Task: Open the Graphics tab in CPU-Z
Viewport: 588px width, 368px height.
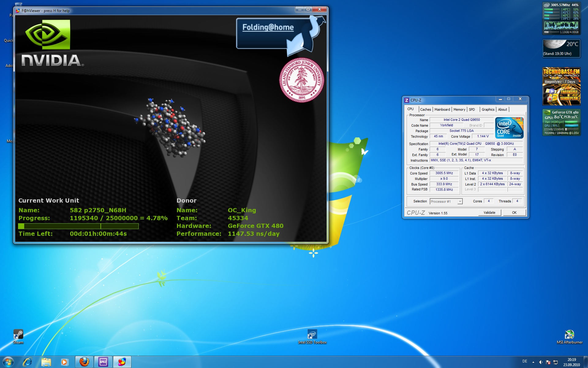Action: click(488, 109)
